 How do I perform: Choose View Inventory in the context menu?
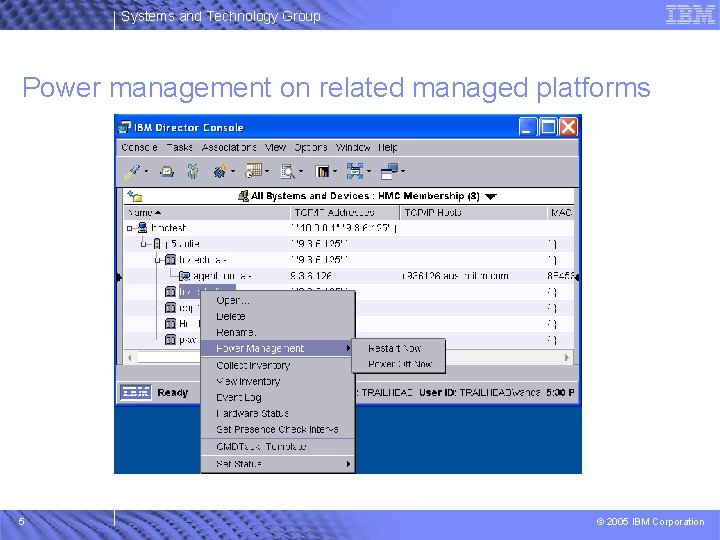click(x=278, y=382)
